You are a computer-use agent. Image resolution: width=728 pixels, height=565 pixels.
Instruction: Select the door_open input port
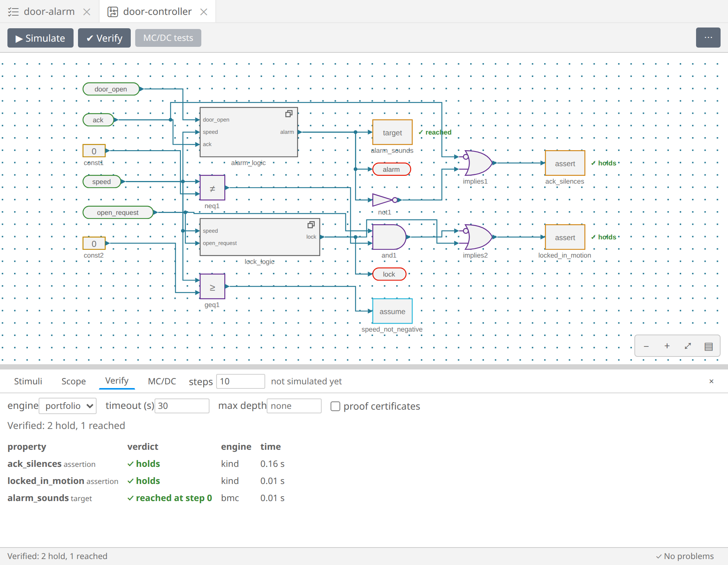111,89
